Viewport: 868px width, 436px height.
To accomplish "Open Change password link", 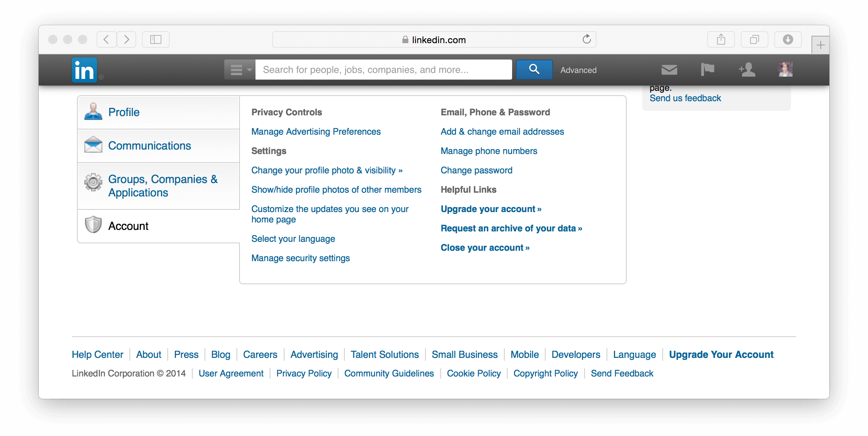I will tap(476, 170).
